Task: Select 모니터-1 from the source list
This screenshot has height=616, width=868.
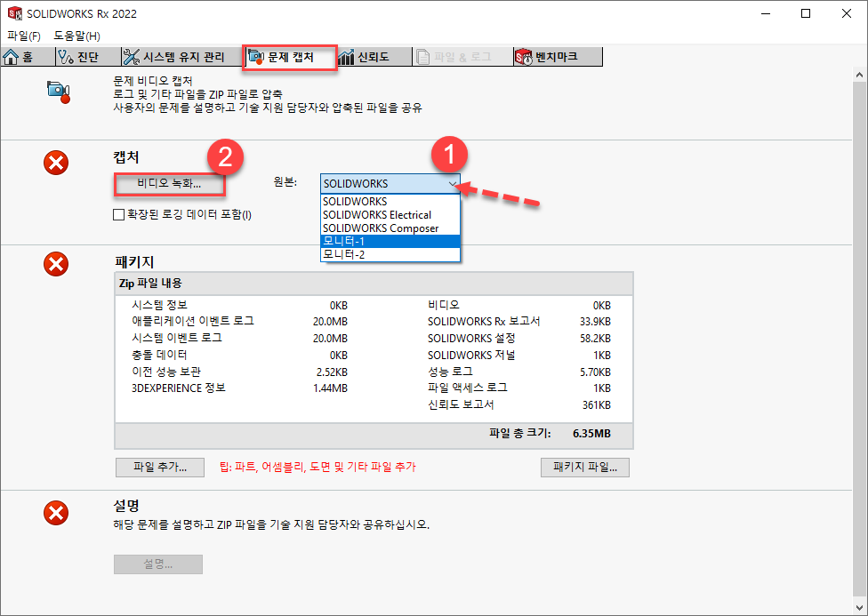Action: pos(390,241)
